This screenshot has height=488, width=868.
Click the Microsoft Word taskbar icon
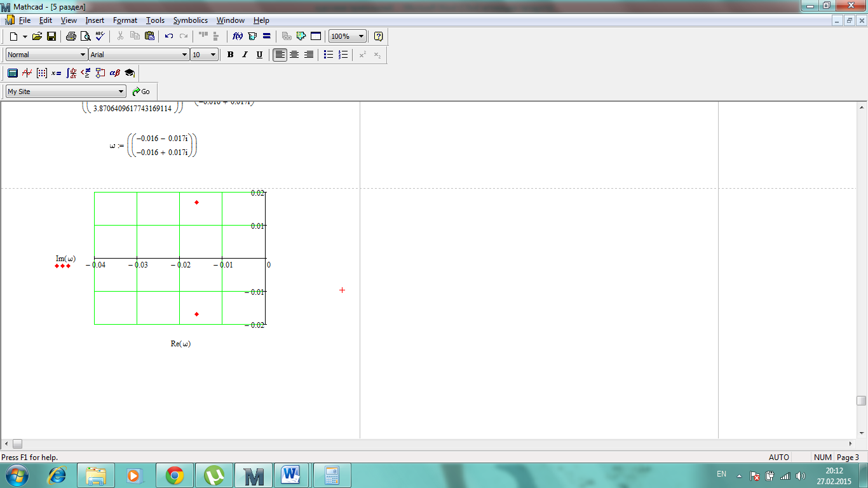click(x=292, y=475)
